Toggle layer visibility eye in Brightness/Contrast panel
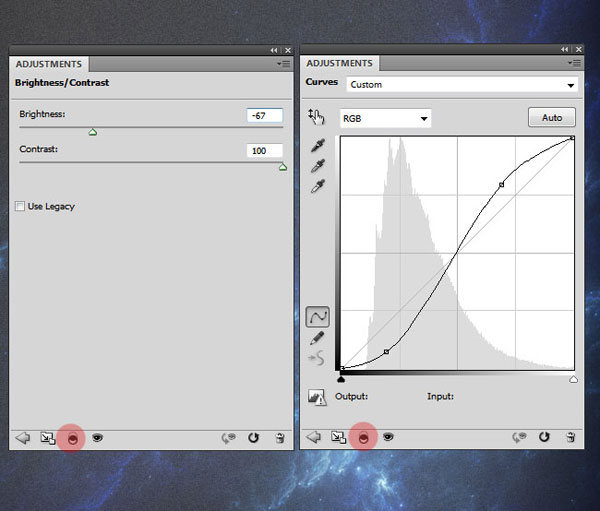600x511 pixels. pos(97,438)
